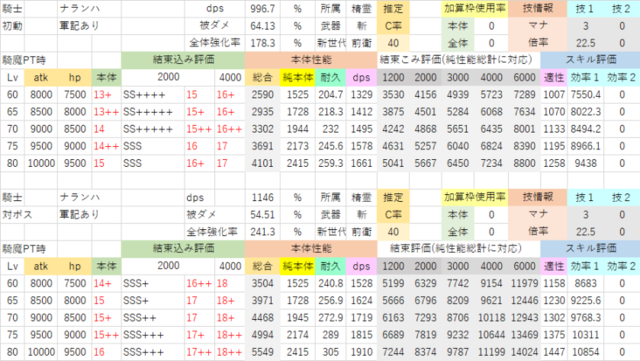Screen dimensions: 640x361
Task: Click the 総合 value 3691
Action: pos(262,146)
